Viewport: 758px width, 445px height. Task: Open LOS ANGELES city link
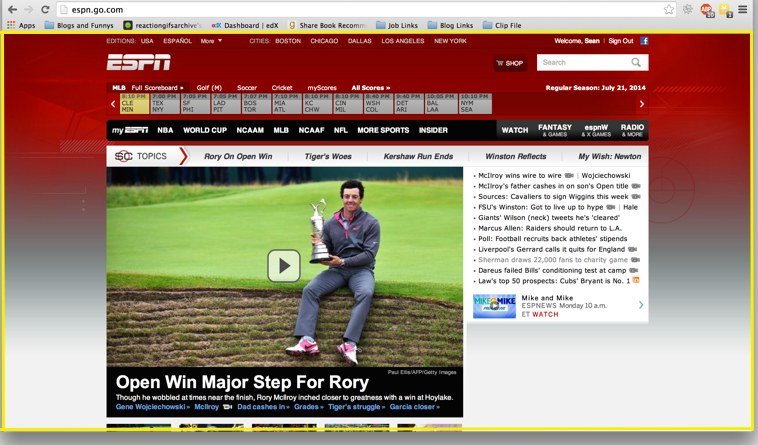coord(403,41)
